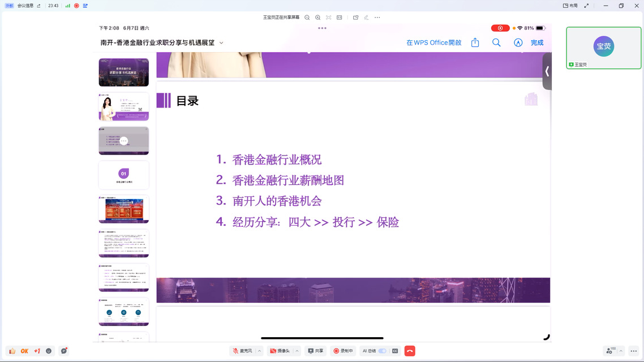Click the red hang-up call button

coord(410,351)
